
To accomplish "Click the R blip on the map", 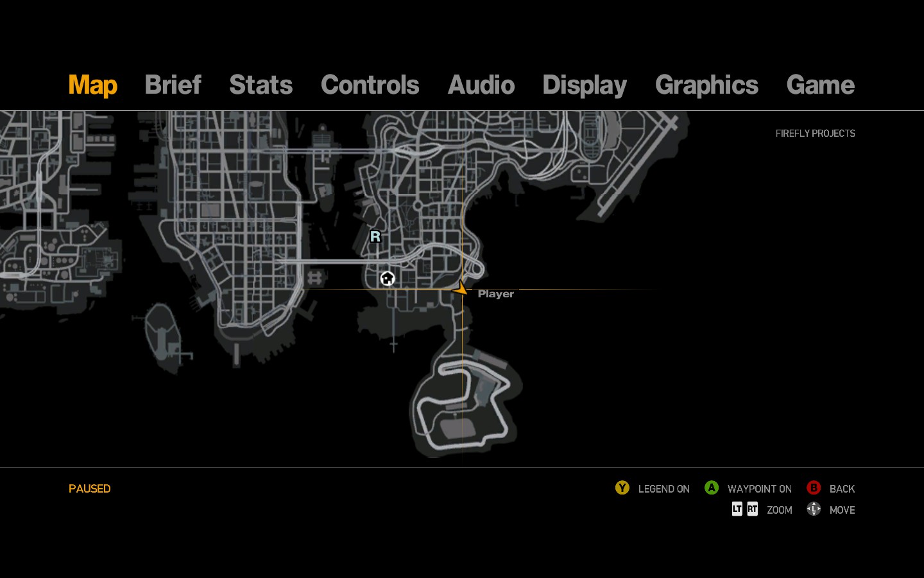I will [375, 236].
